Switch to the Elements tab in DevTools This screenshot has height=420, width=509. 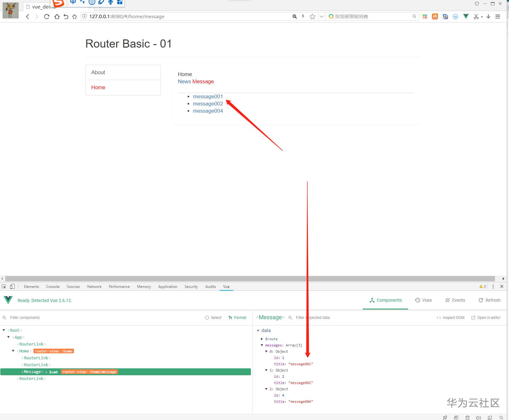(31, 287)
